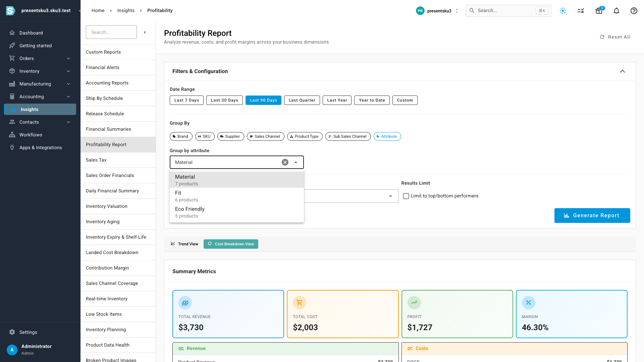
Task: Open the notifications bell
Action: 616,11
